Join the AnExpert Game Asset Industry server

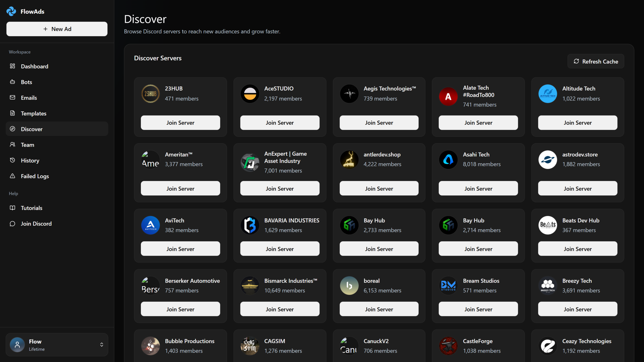[280, 188]
